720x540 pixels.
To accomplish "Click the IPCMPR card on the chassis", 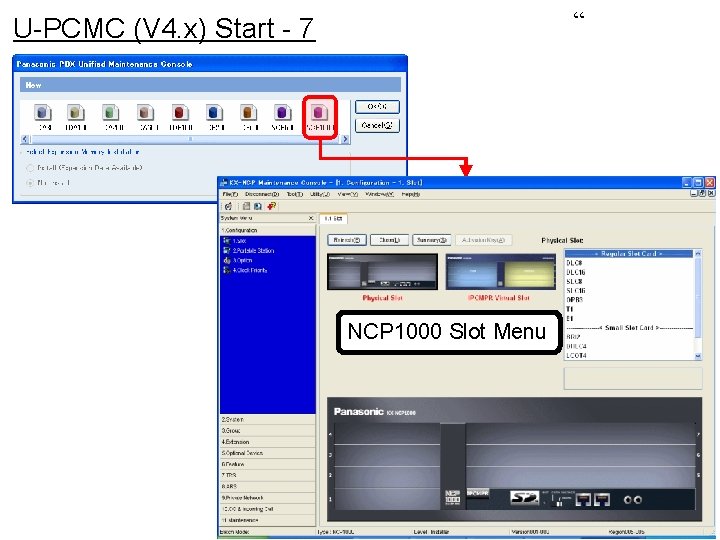I will (478, 493).
